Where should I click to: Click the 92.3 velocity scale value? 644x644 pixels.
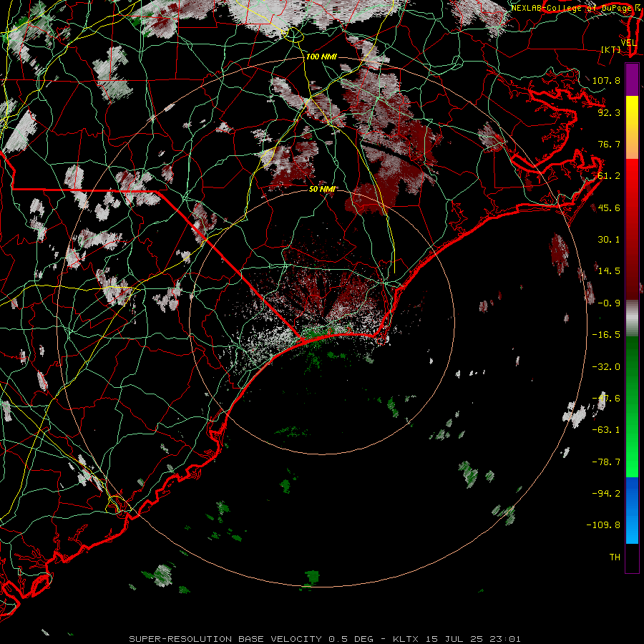(609, 112)
